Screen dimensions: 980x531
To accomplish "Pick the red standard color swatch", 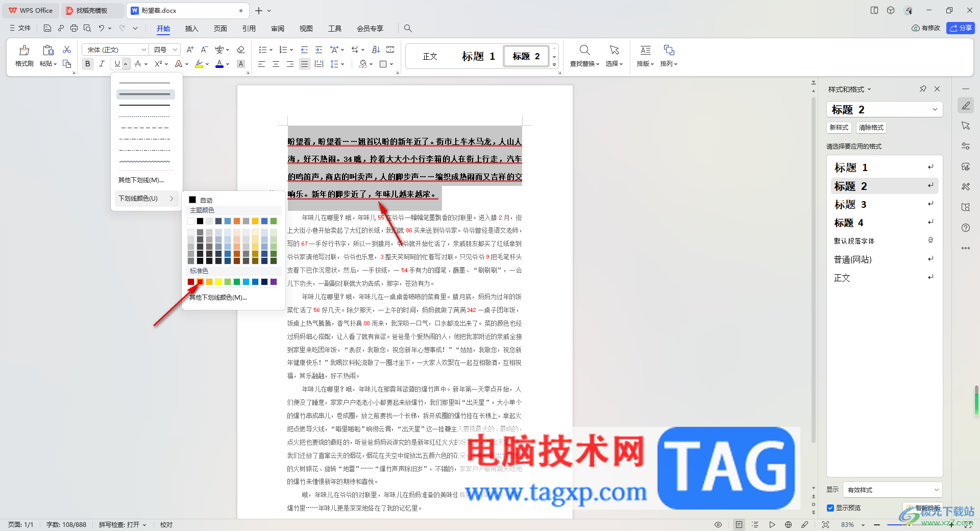I will pyautogui.click(x=200, y=282).
